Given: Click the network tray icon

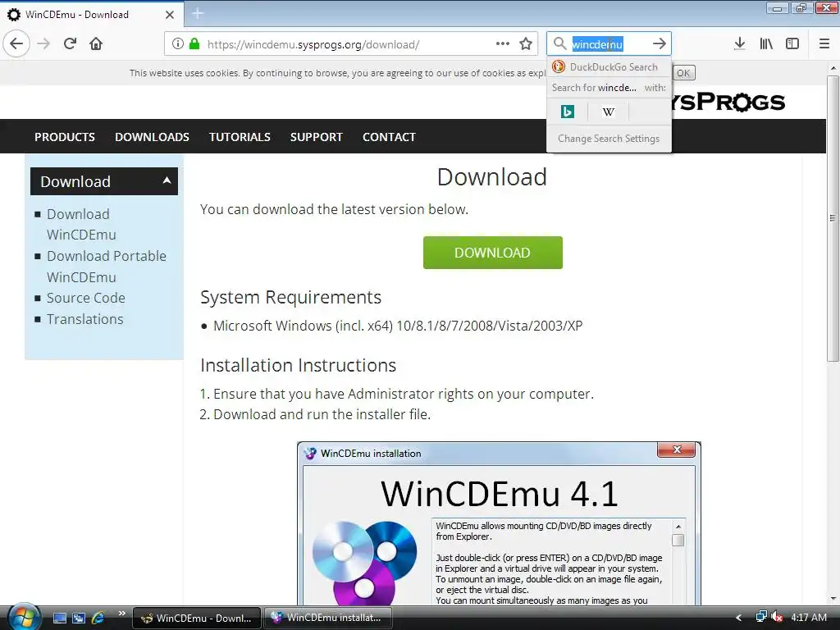Looking at the screenshot, I should [x=760, y=617].
